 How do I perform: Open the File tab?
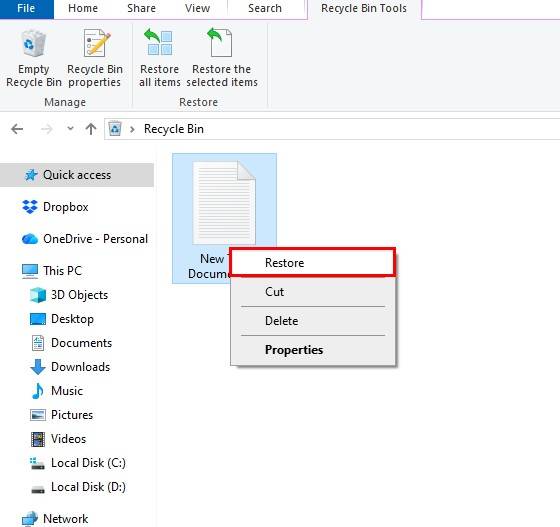(x=26, y=9)
